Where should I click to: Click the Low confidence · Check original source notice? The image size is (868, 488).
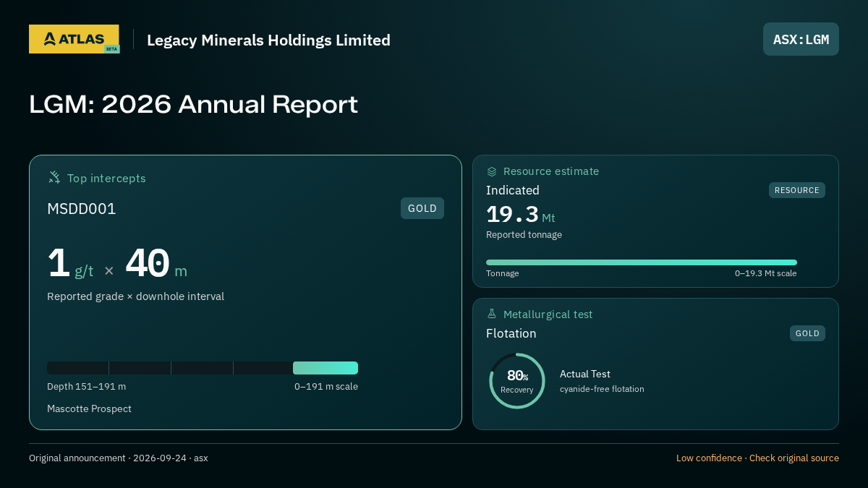(757, 458)
